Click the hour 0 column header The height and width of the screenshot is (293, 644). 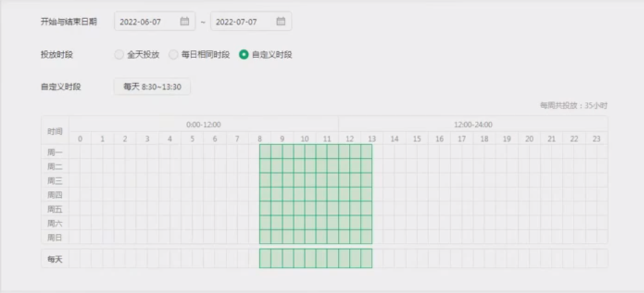point(80,139)
